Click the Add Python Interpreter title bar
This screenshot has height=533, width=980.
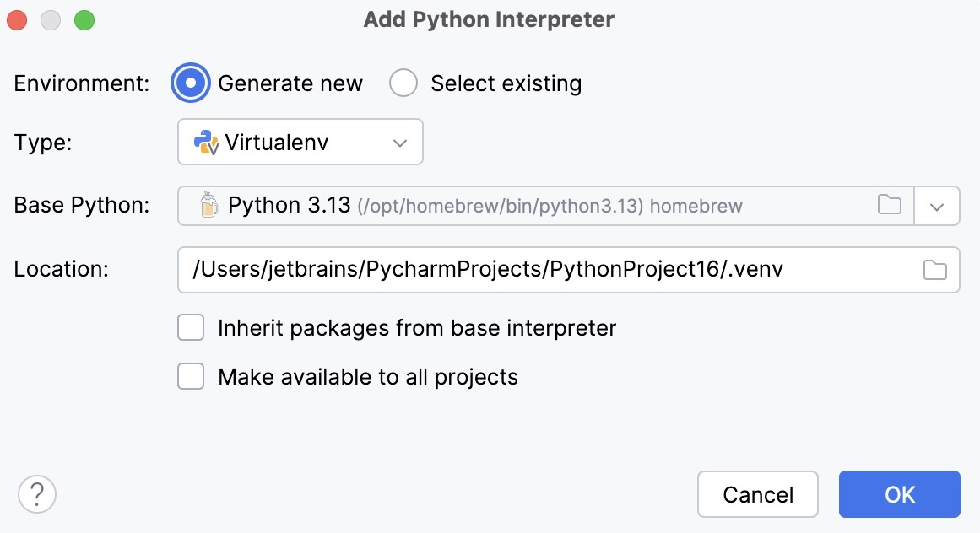click(x=490, y=19)
